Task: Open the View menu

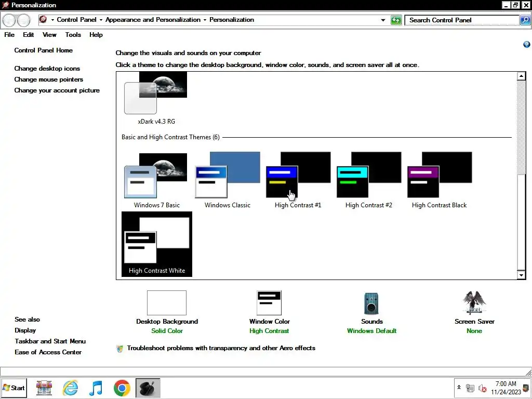Action: [49, 35]
